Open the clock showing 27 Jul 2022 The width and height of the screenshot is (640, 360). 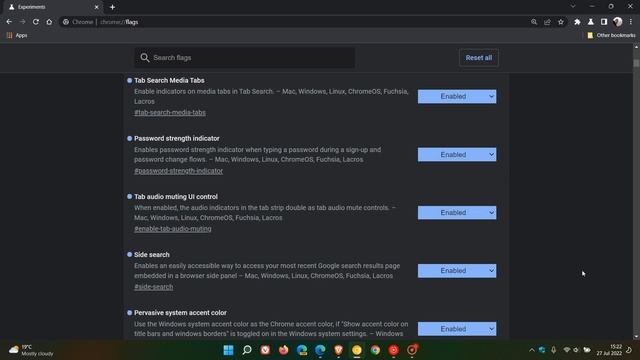pyautogui.click(x=609, y=350)
